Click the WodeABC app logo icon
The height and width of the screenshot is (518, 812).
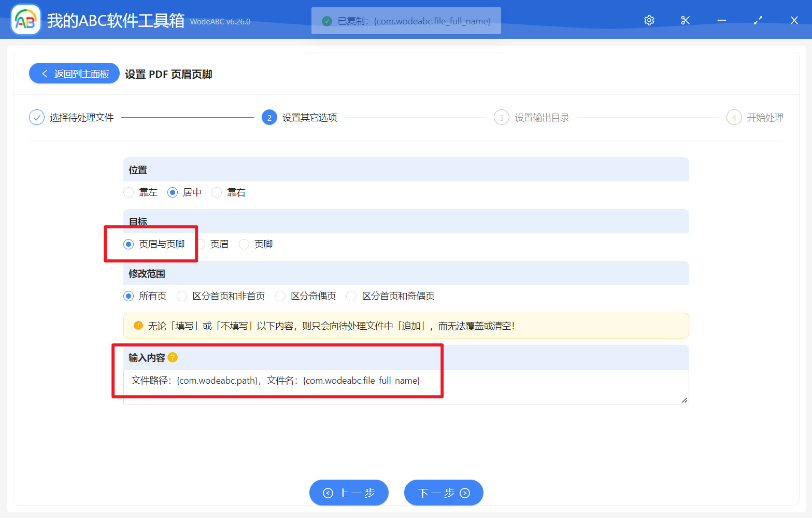(26, 20)
